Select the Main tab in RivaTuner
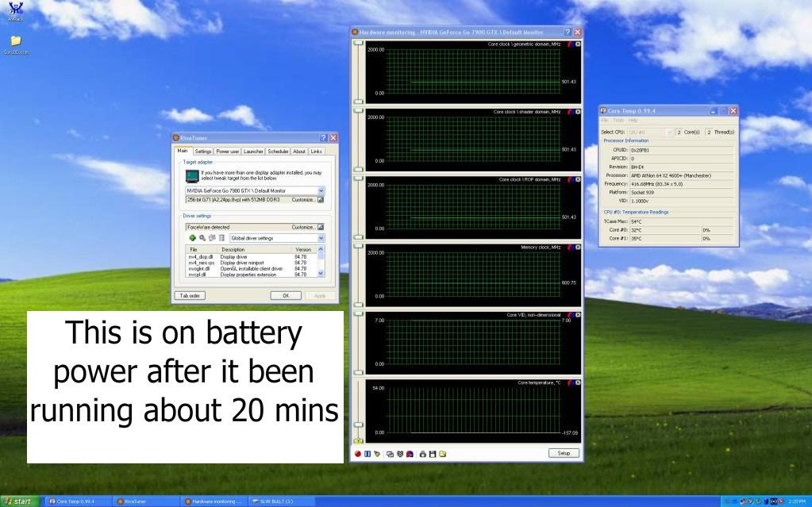812x507 pixels. coord(183,151)
